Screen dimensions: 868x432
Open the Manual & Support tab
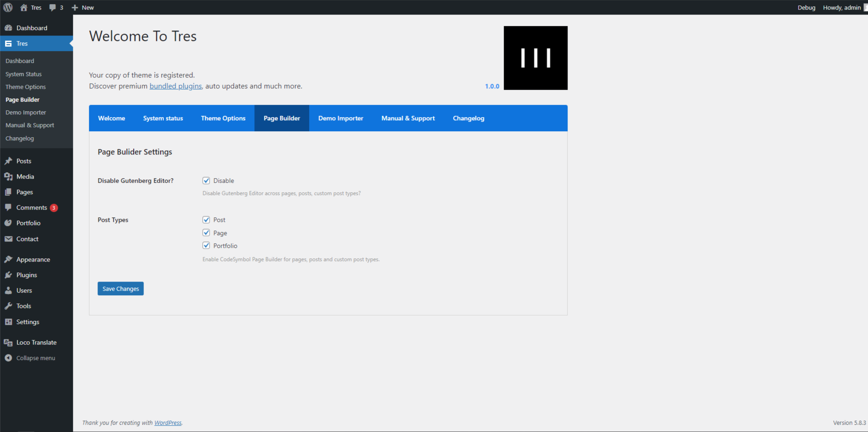[408, 118]
